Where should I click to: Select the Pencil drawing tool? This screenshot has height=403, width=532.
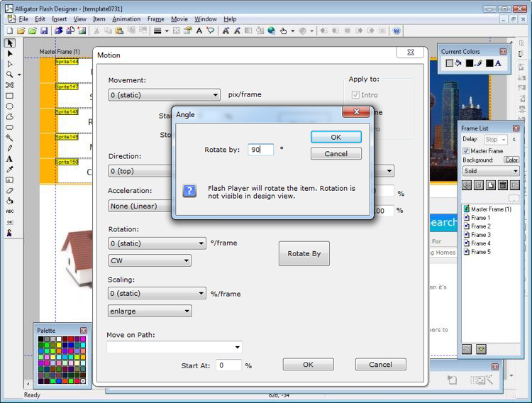click(9, 148)
